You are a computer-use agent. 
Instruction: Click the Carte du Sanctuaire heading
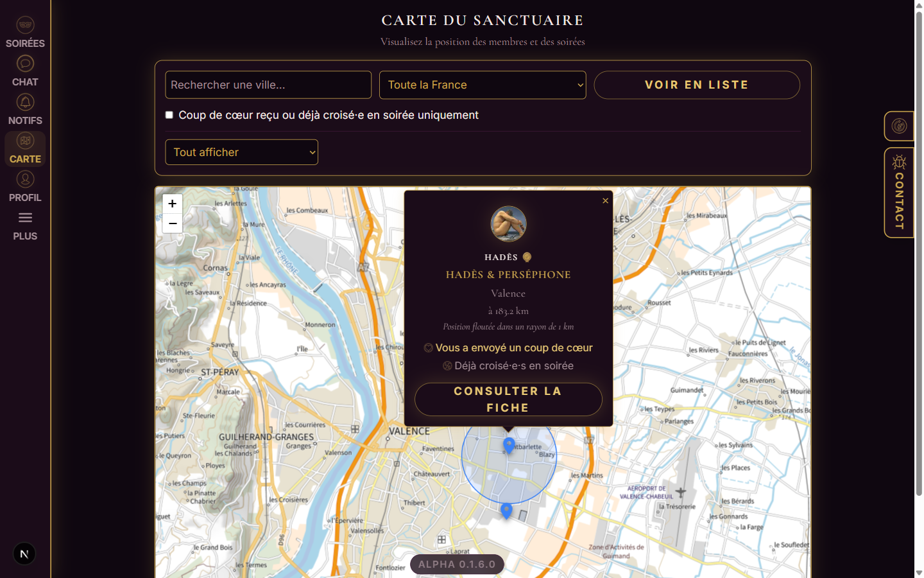(483, 21)
